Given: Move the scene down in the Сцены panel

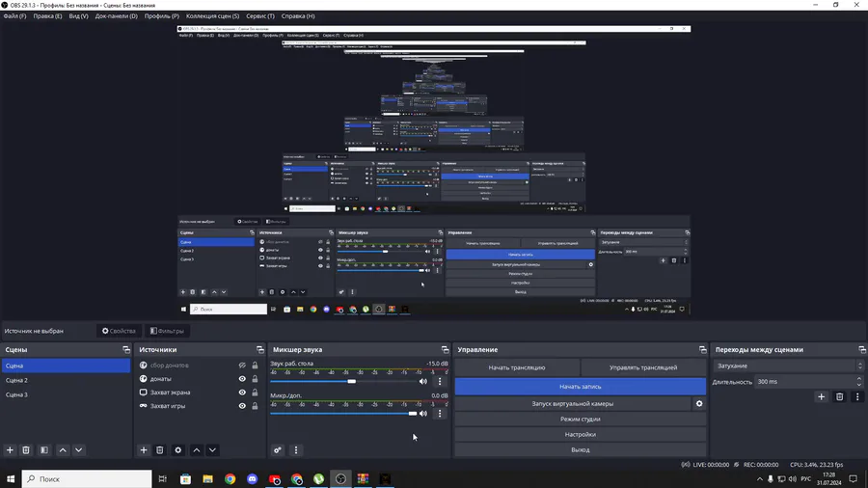Looking at the screenshot, I should pyautogui.click(x=79, y=450).
